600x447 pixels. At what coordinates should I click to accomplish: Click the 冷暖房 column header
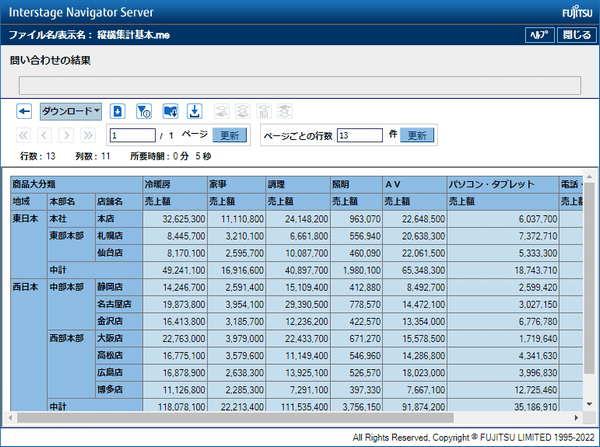pos(175,184)
